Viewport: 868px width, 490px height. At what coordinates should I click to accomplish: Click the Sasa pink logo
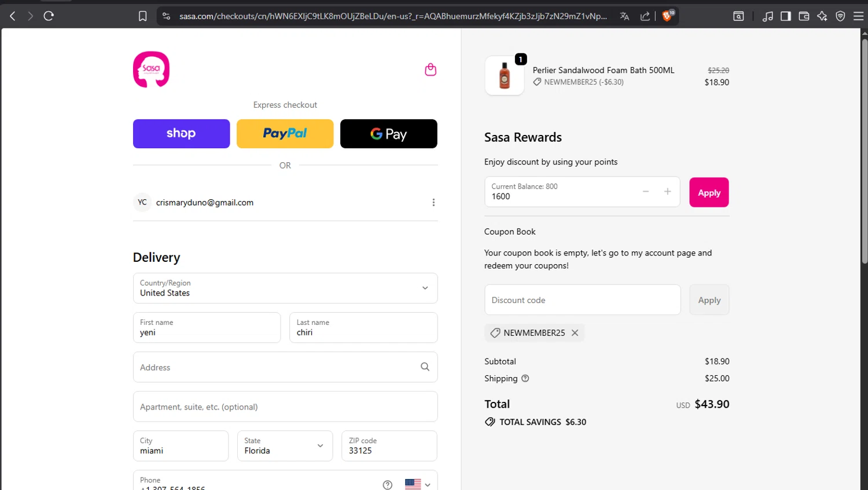pos(151,70)
